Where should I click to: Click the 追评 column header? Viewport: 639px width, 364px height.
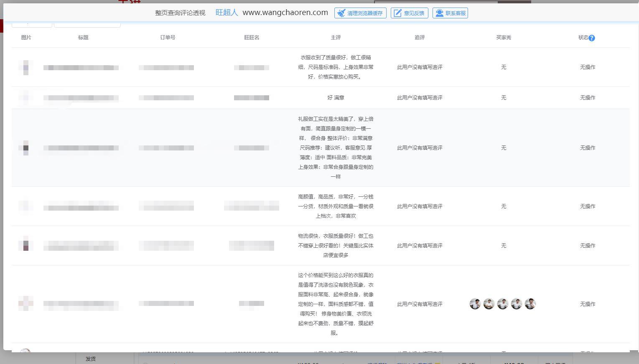pos(420,38)
